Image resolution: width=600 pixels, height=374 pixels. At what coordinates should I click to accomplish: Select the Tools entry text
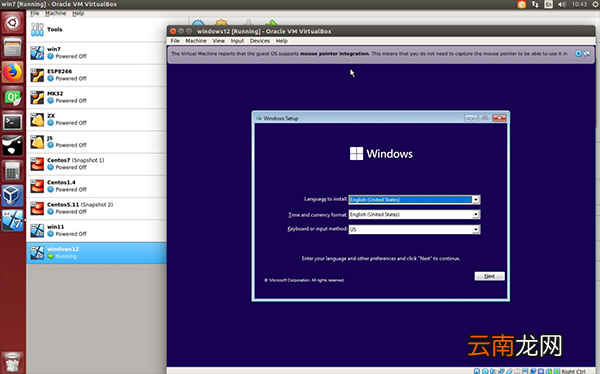(x=54, y=29)
